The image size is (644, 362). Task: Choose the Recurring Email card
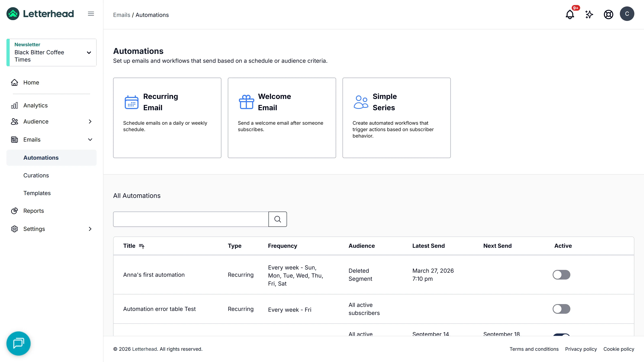pos(167,118)
